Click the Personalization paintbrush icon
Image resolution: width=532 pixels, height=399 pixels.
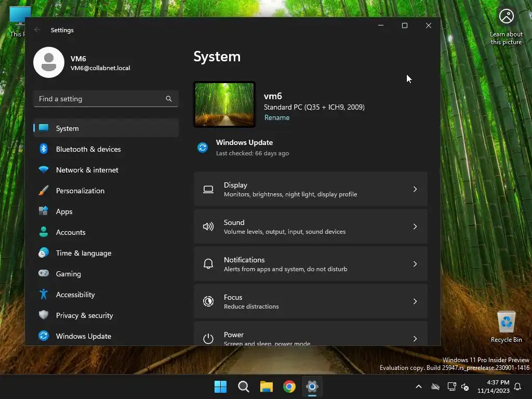pyautogui.click(x=44, y=190)
